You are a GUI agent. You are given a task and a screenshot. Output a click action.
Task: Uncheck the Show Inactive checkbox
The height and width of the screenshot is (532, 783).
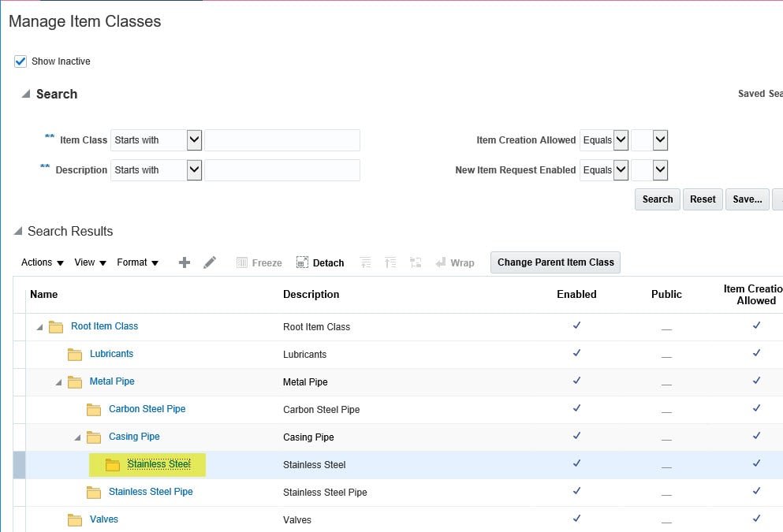21,61
